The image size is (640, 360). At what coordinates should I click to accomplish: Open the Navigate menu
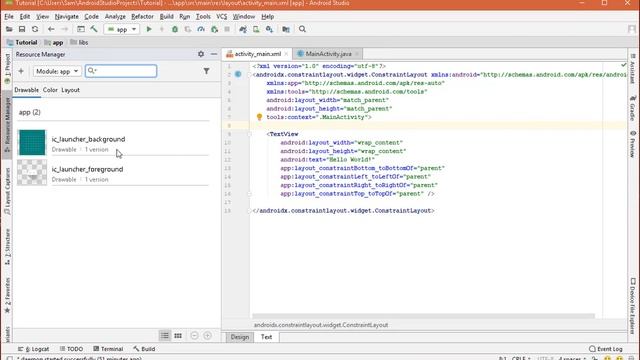pyautogui.click(x=67, y=17)
